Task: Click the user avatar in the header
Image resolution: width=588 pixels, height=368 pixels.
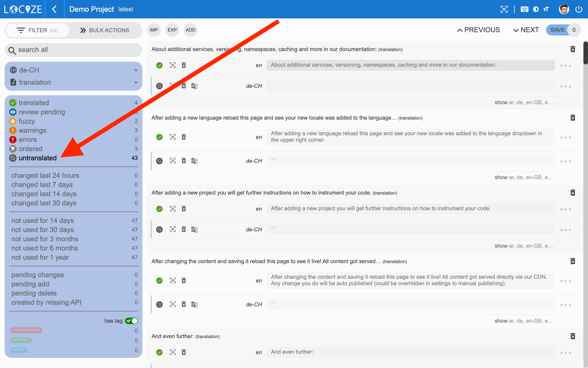Action: [x=564, y=9]
